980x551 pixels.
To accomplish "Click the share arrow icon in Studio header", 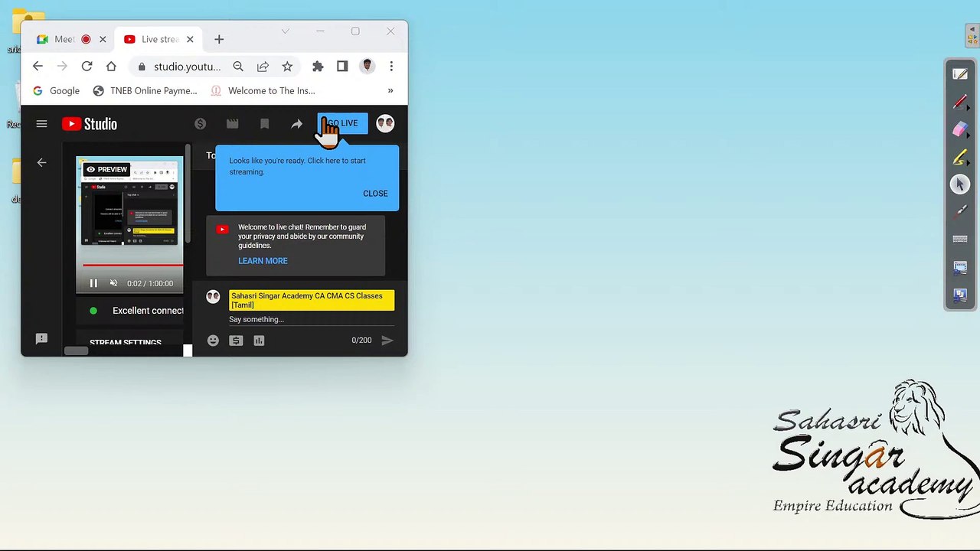I will [x=297, y=124].
